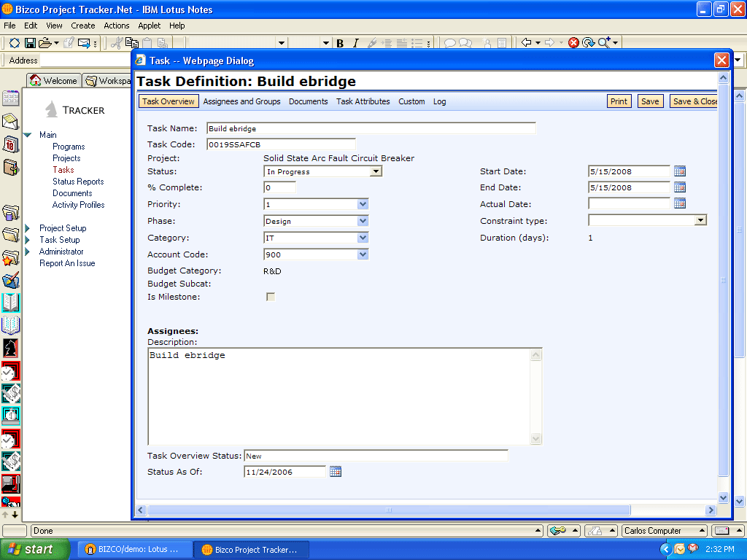Check the Is Milestone checkbox
Viewport: 747px width, 560px height.
(x=270, y=297)
